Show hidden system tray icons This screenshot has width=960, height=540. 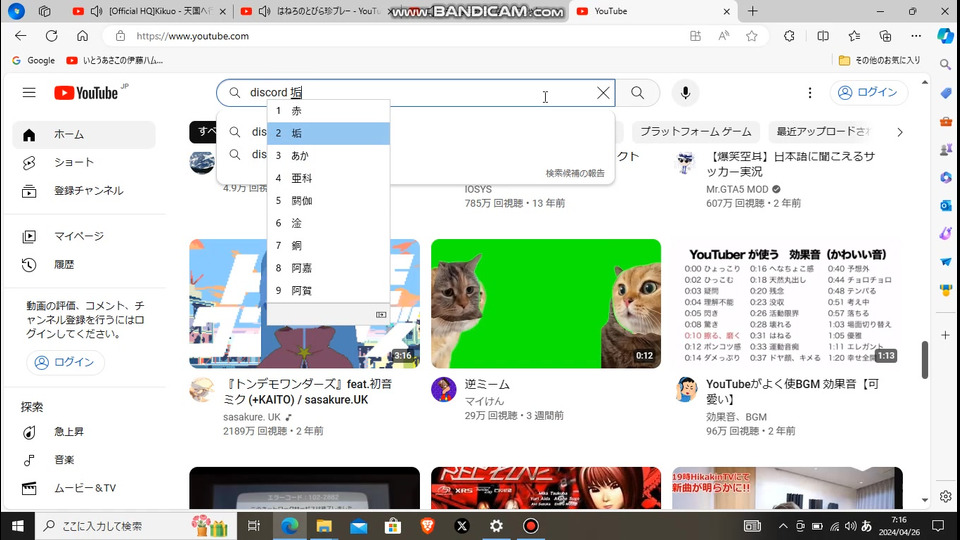click(783, 526)
